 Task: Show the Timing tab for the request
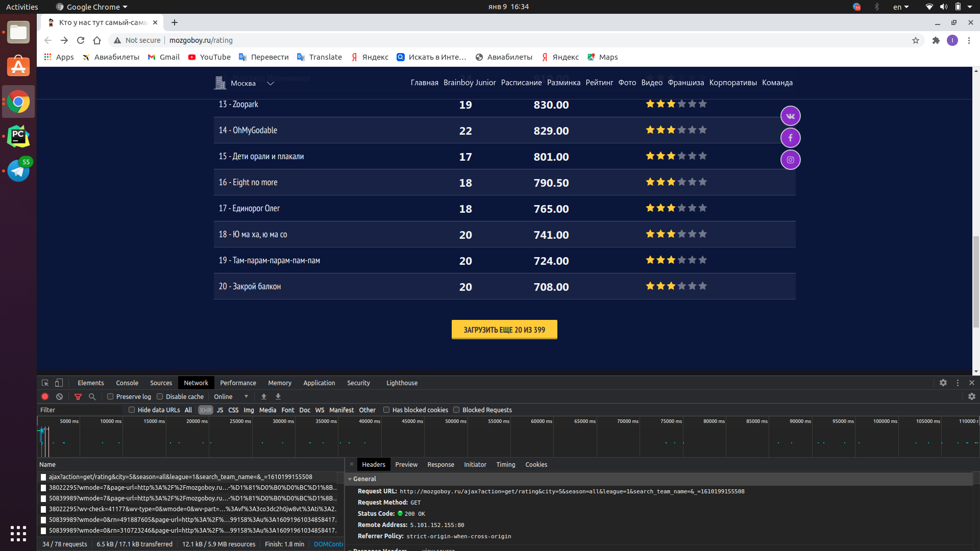click(x=505, y=464)
